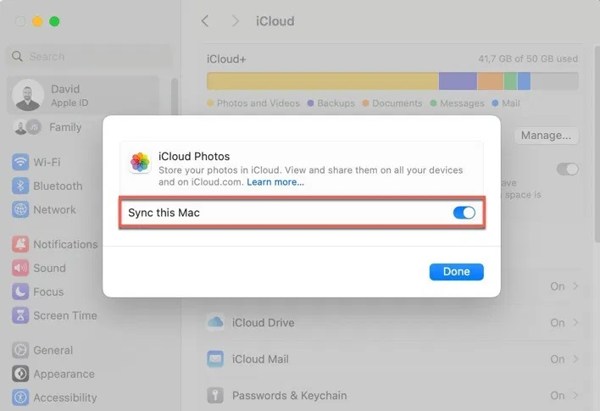Toggle the switch below Manage button

click(567, 169)
